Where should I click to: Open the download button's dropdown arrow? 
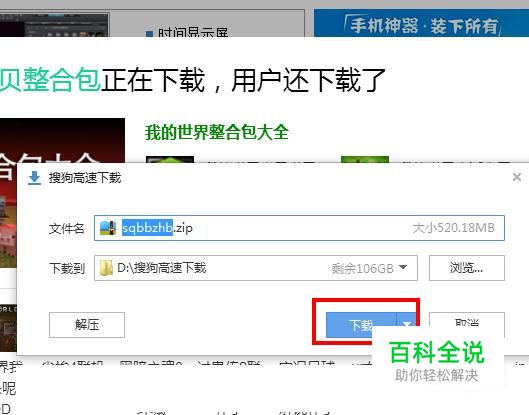(407, 324)
